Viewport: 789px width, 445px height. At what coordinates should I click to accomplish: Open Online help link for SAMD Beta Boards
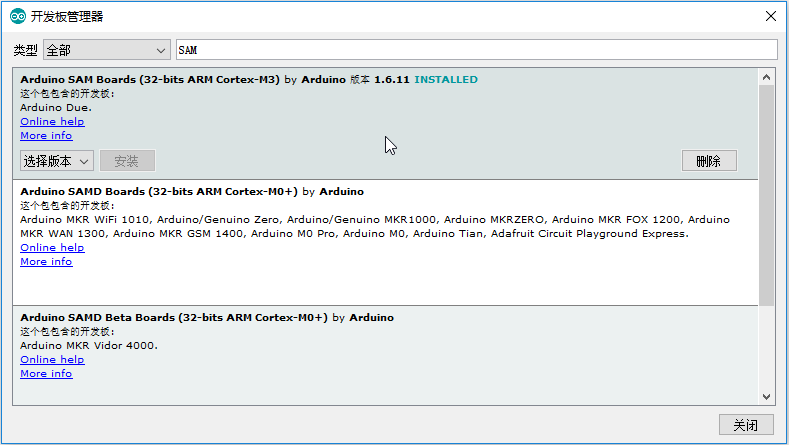pos(52,359)
